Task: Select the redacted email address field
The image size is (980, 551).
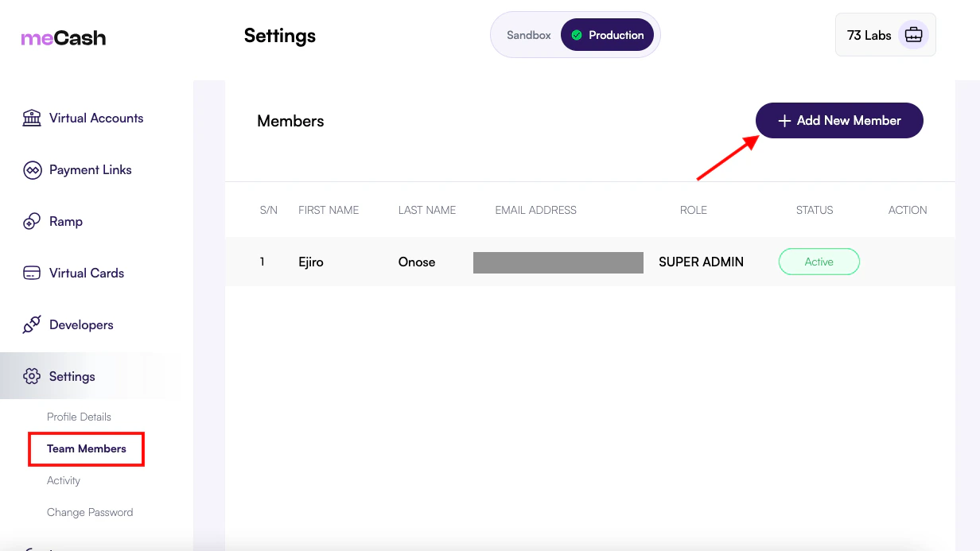Action: (x=558, y=262)
